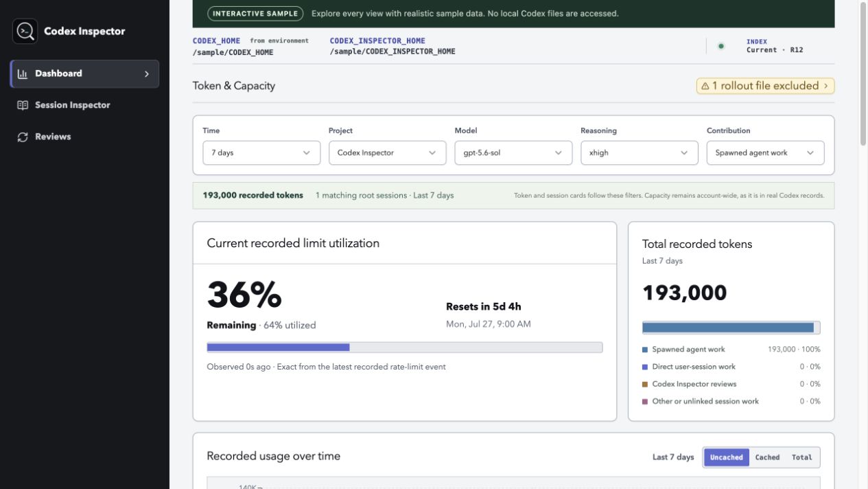Open the Dashboard view
Screen dimensions: 868x489
84,73
